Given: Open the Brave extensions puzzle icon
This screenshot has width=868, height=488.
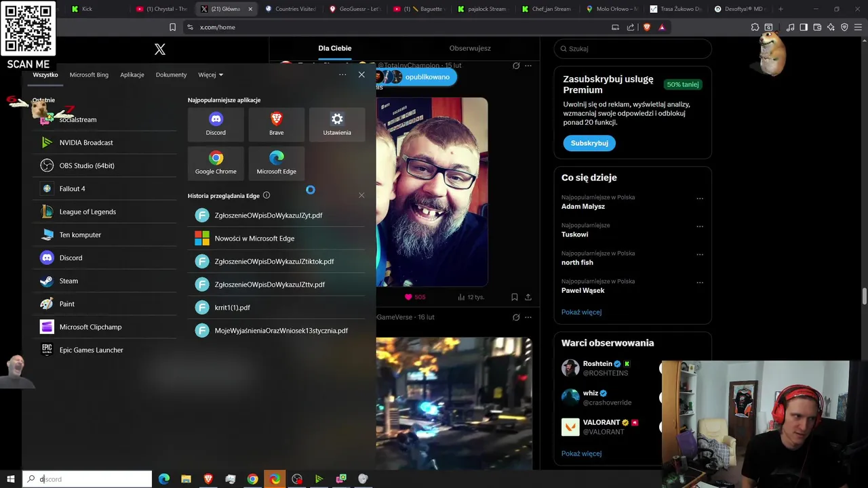Looking at the screenshot, I should (755, 27).
